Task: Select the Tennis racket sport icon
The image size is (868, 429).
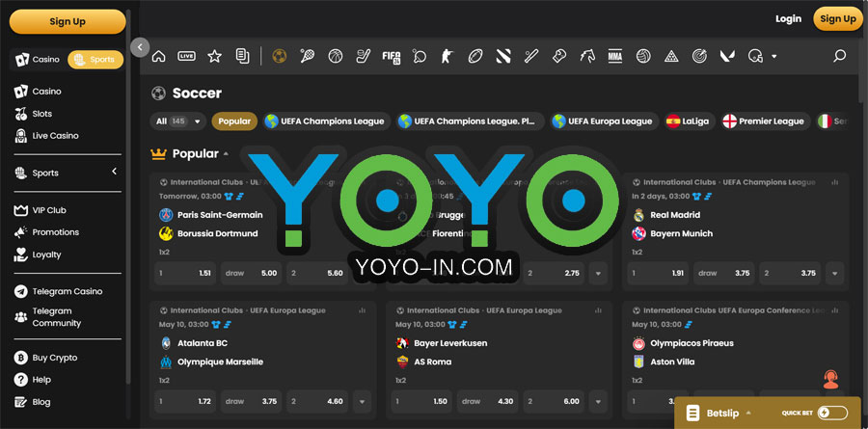Action: click(x=308, y=56)
